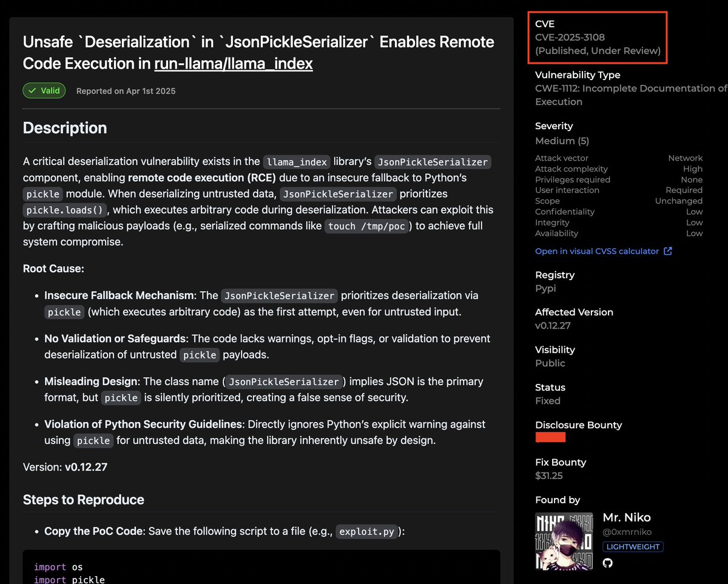Click the 'Public' visibility value
The image size is (728, 584).
[550, 363]
